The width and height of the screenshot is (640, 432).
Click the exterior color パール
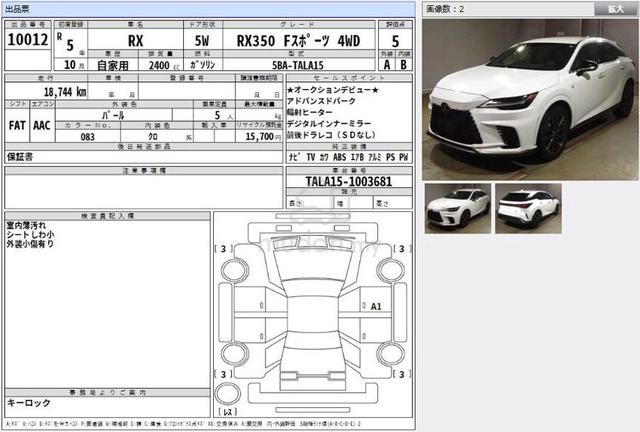tap(113, 115)
